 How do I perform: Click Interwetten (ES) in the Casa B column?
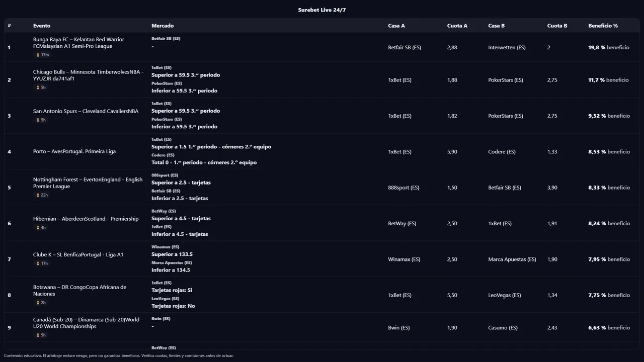507,48
